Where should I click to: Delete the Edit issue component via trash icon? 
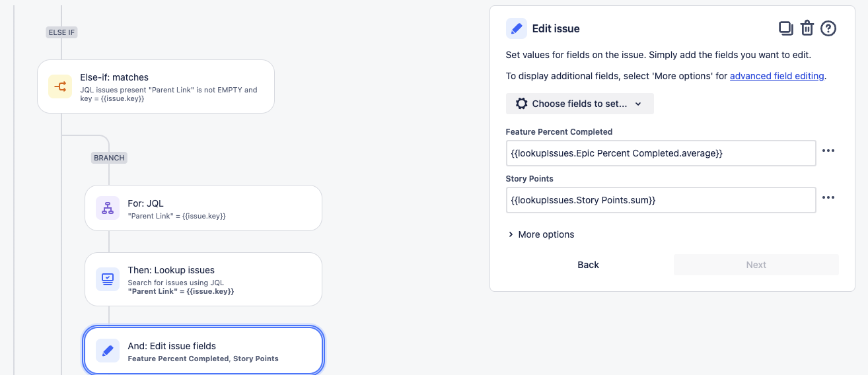pos(807,28)
